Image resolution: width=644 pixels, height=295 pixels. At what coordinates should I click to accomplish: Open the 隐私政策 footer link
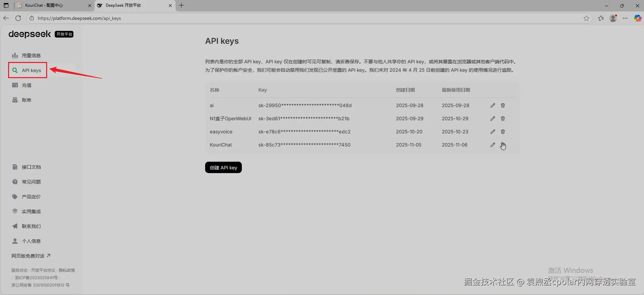(x=67, y=270)
